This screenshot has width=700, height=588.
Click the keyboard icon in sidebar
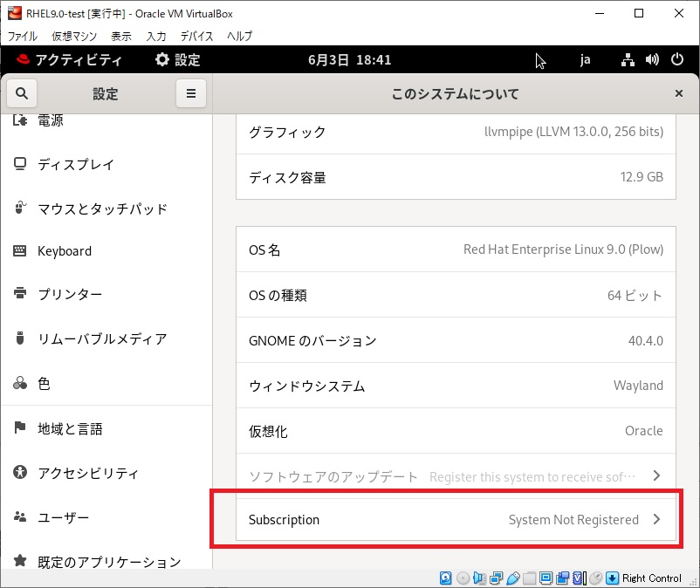[20, 250]
